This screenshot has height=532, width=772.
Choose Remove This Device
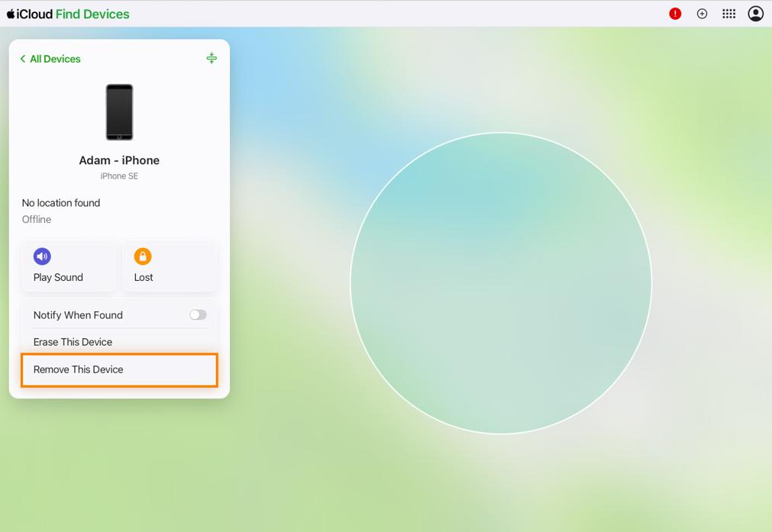coord(119,369)
